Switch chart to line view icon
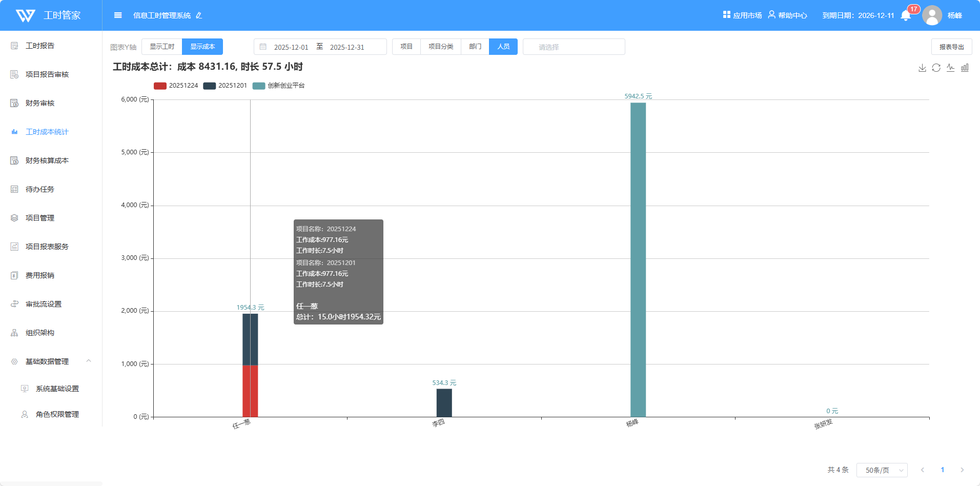 click(950, 68)
